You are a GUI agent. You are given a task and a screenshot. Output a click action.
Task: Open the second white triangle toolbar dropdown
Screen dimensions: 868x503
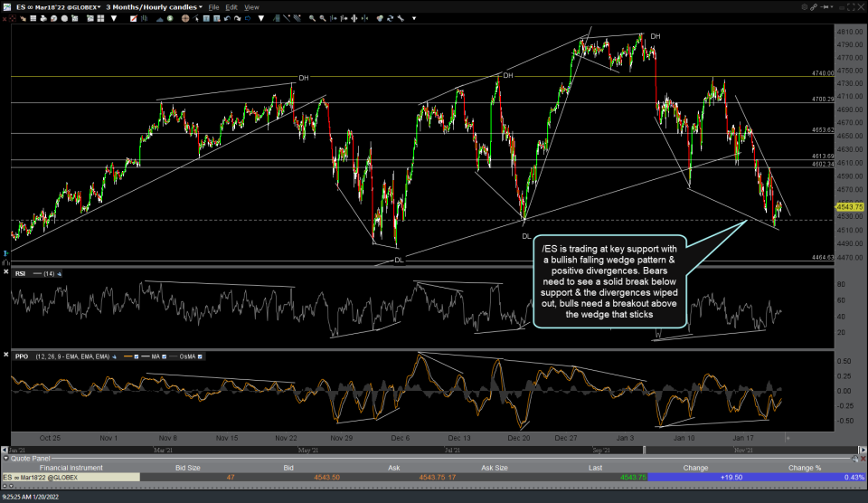pos(261,18)
